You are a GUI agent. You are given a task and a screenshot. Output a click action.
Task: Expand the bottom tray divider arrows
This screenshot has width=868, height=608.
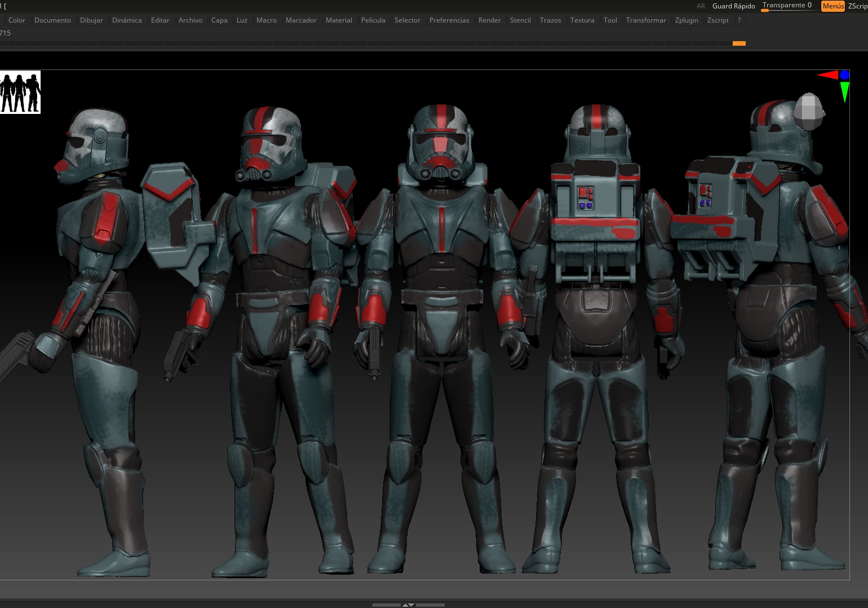click(x=408, y=605)
